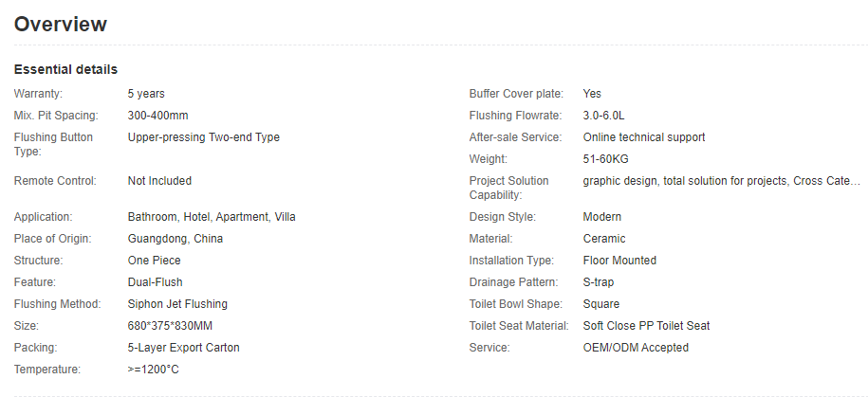Click Upper-pressing Two-end Type text
Viewport: 868px width, 397px height.
pyautogui.click(x=204, y=137)
